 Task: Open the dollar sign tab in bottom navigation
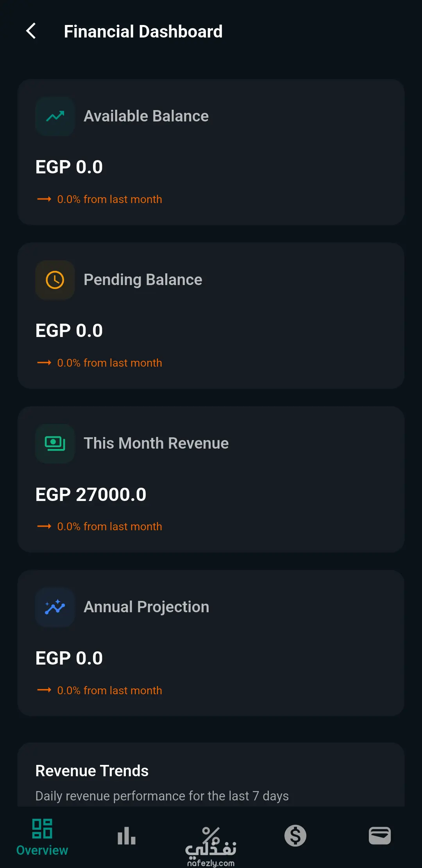(x=295, y=836)
